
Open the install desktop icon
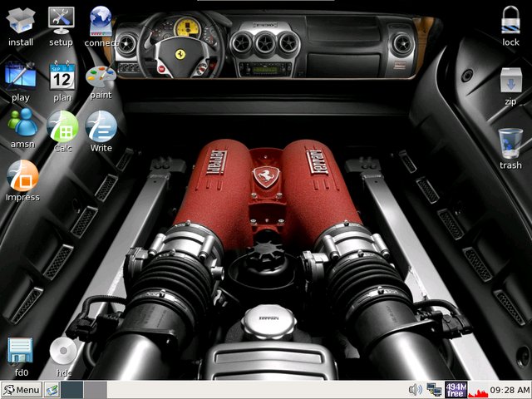pos(21,20)
